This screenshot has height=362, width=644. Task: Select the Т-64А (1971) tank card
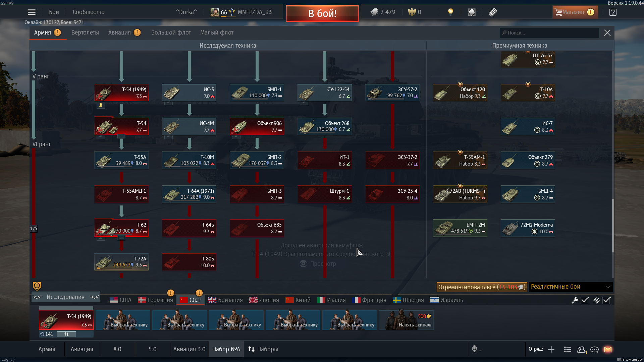[189, 194]
